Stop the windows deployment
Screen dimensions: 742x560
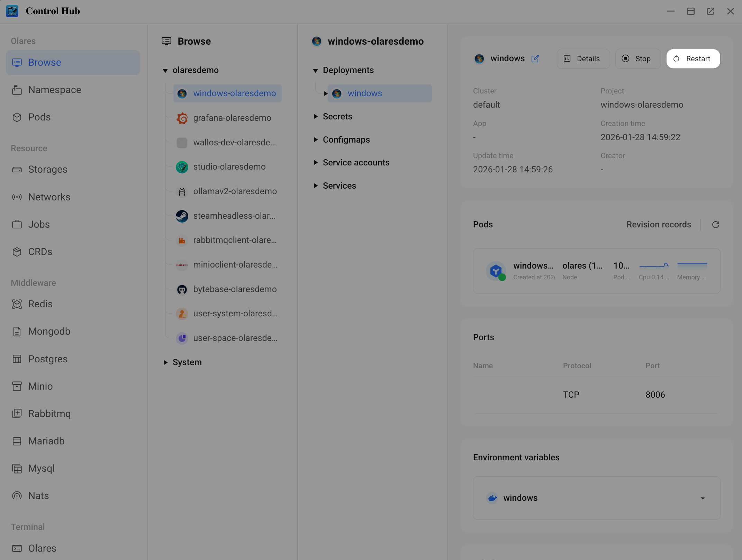coord(637,59)
